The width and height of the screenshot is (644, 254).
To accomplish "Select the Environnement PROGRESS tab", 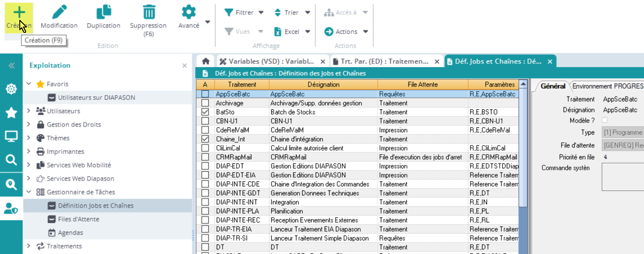I will point(607,86).
